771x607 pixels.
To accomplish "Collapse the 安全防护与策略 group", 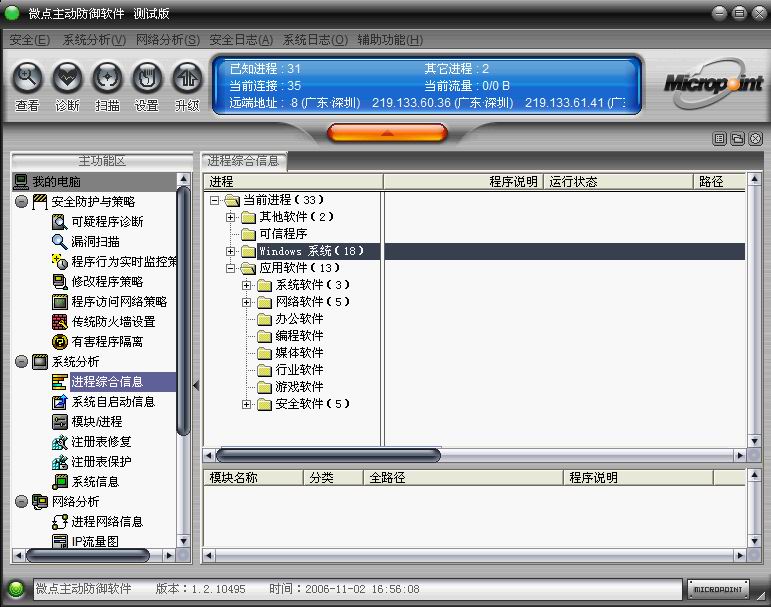I will 21,201.
